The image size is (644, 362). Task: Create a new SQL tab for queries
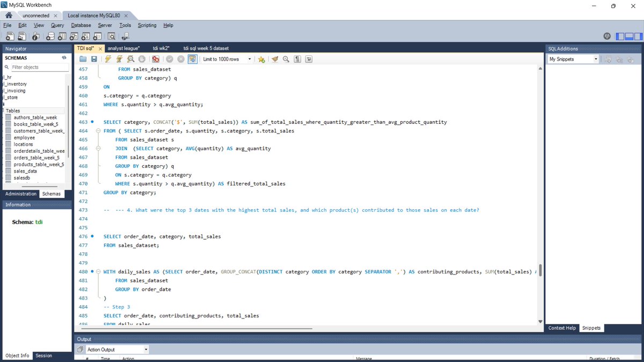pyautogui.click(x=10, y=36)
